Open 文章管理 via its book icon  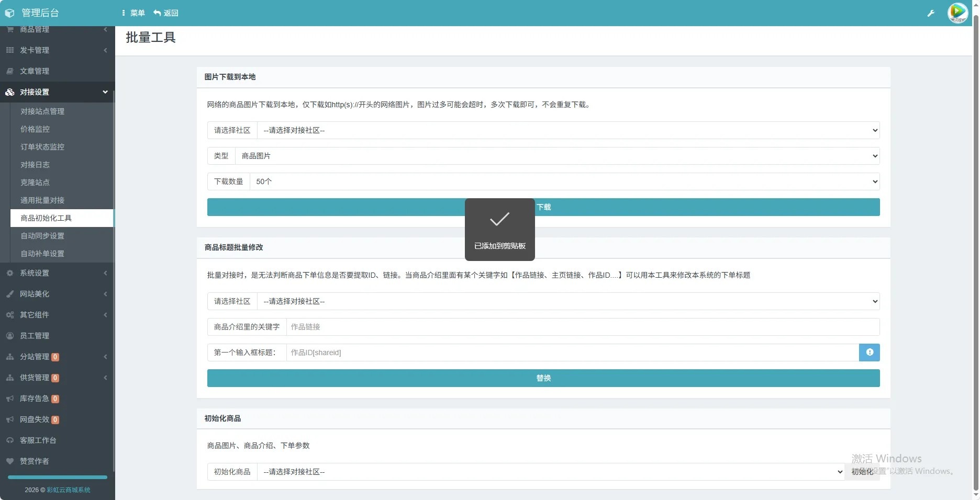click(x=9, y=71)
